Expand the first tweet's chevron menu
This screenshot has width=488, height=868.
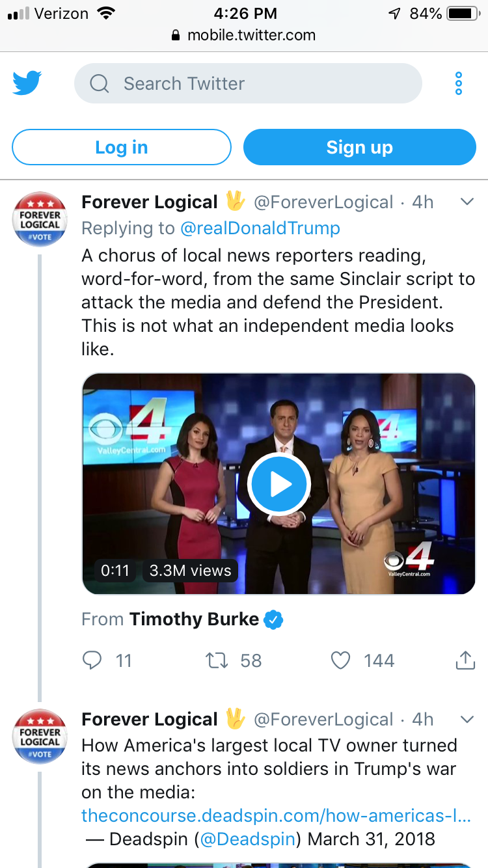pos(467,202)
